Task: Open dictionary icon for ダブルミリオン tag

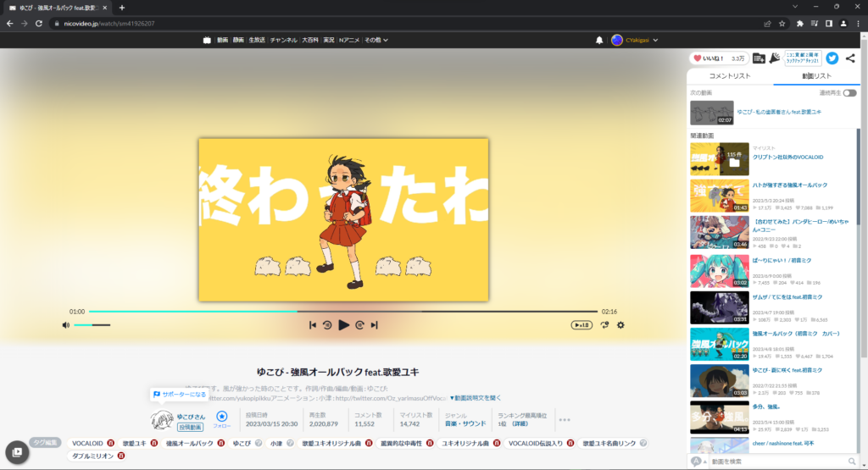Action: [x=120, y=456]
